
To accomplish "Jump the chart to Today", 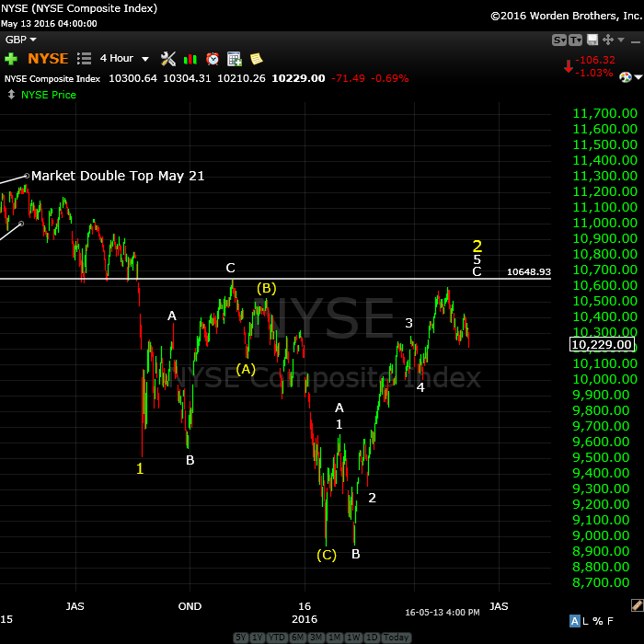I will click(396, 637).
